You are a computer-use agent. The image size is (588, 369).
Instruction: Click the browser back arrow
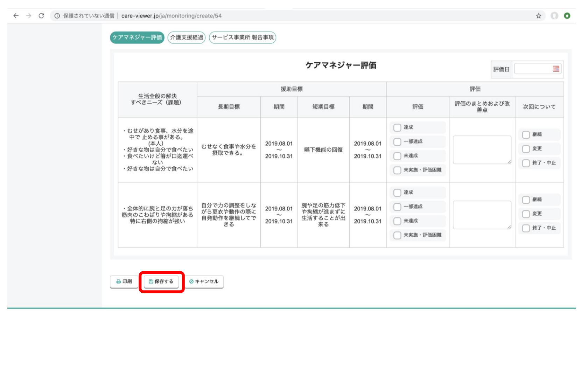pyautogui.click(x=16, y=16)
